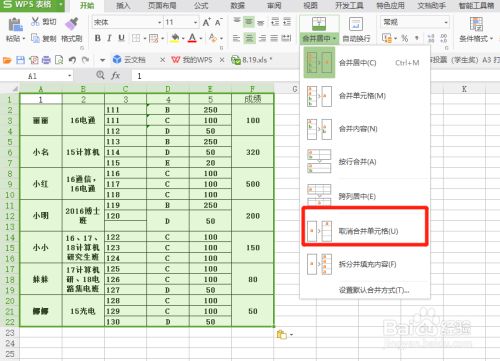Center text horizontally
This screenshot has height=361, width=500.
pos(249,38)
